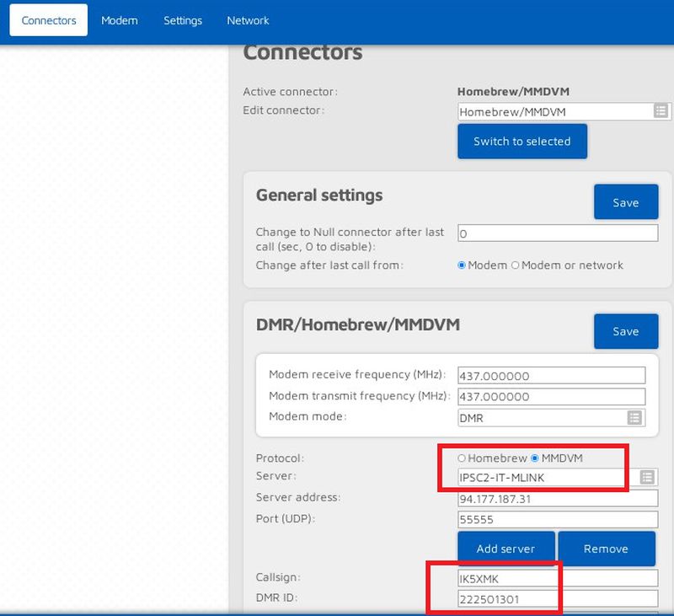Image resolution: width=674 pixels, height=616 pixels.
Task: Click the Port (UDP): label
Action: 286,519
